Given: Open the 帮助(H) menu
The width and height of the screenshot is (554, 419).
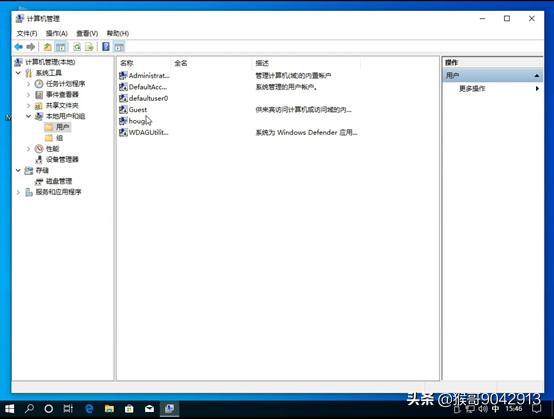Looking at the screenshot, I should (118, 33).
